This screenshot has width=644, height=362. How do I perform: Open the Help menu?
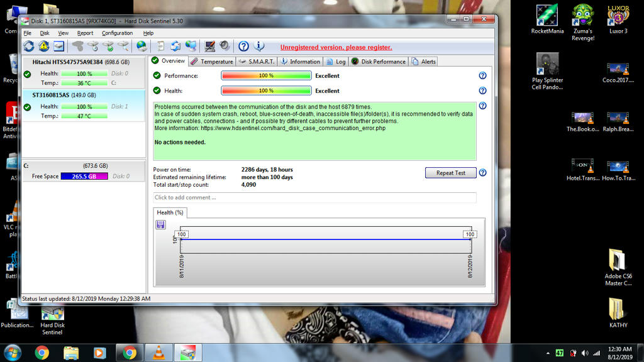[148, 33]
